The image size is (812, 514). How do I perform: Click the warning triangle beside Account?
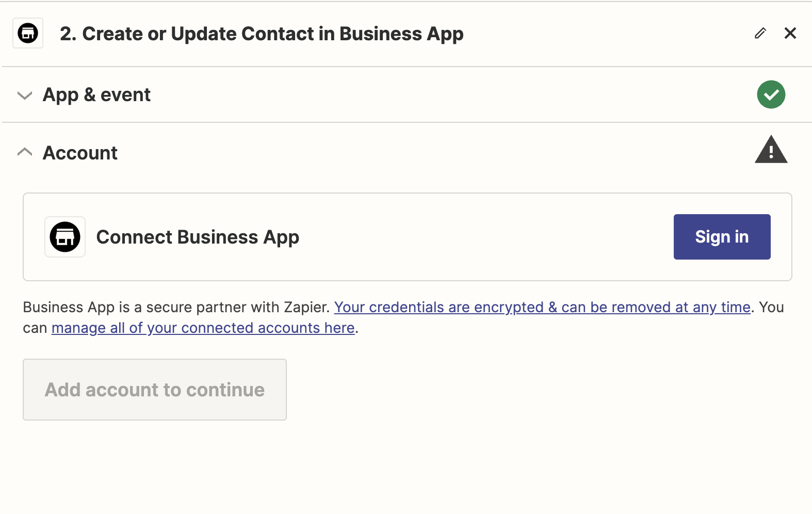[771, 150]
